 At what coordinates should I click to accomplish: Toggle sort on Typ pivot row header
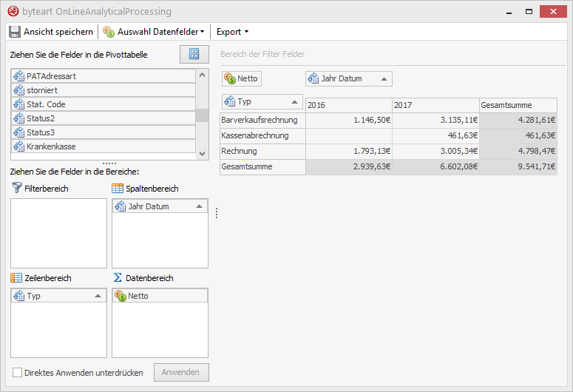click(294, 102)
